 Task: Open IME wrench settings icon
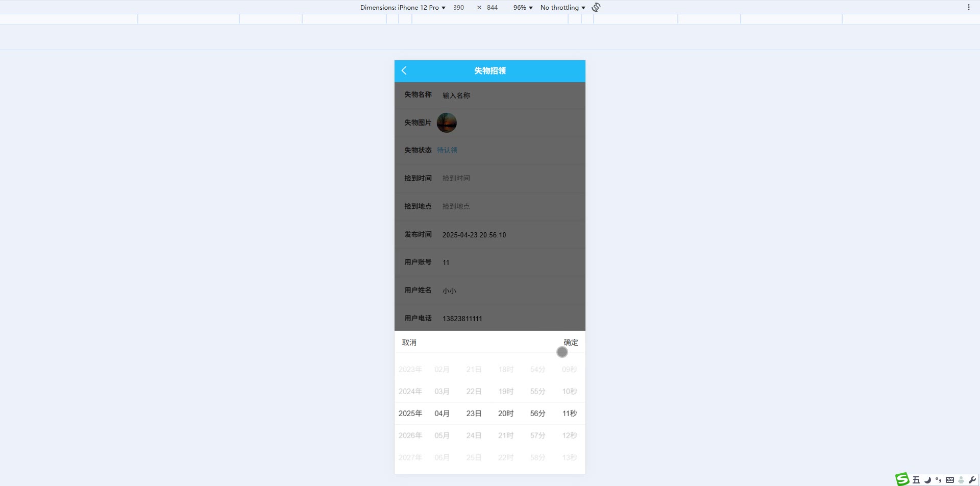point(972,480)
